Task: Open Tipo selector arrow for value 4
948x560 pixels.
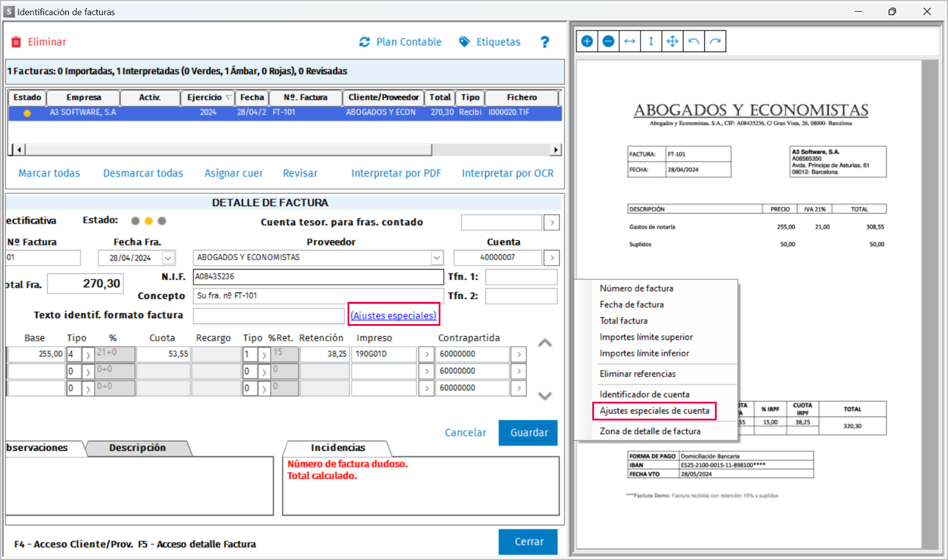Action: (x=88, y=354)
